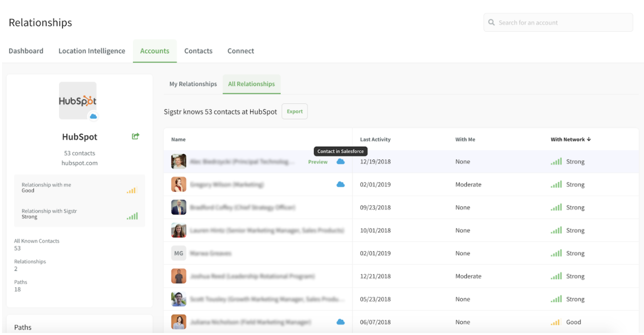Viewport: 644px width, 335px height.
Task: Click the HubSpot logo thumbnail
Action: click(x=77, y=101)
